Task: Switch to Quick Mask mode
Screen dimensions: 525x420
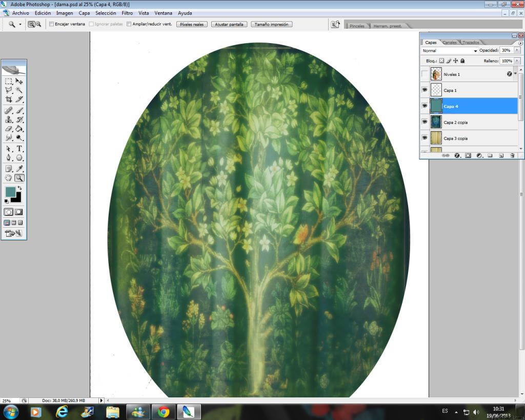Action: (x=19, y=212)
